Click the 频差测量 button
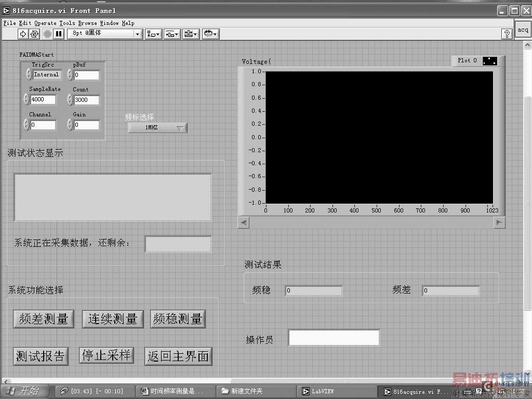The image size is (532, 399). click(44, 319)
